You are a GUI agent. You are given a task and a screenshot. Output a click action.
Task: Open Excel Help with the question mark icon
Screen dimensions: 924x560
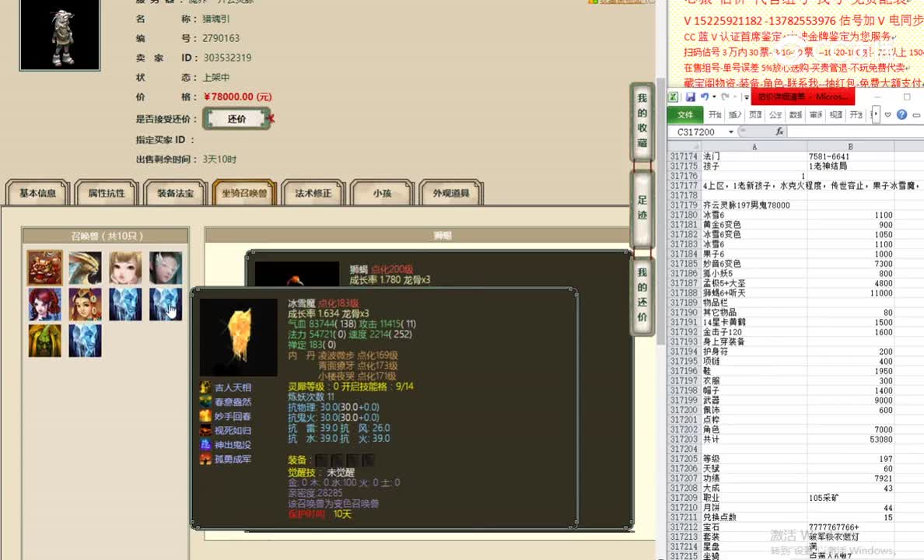901,114
